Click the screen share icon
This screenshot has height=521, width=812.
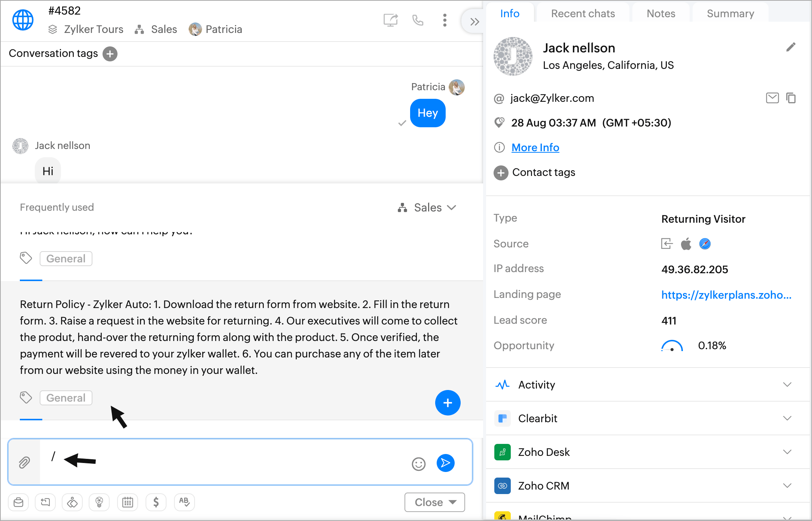tap(390, 20)
